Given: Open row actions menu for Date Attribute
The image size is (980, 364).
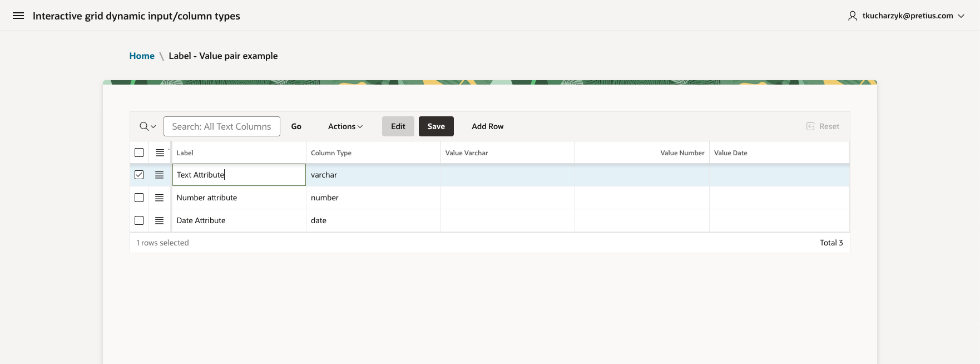Looking at the screenshot, I should pos(160,220).
